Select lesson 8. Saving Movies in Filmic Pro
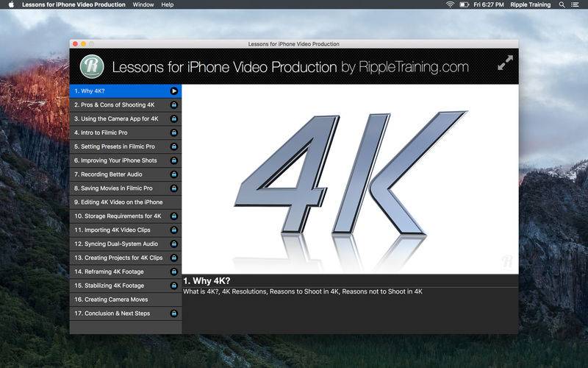This screenshot has height=368, width=588. pyautogui.click(x=125, y=188)
